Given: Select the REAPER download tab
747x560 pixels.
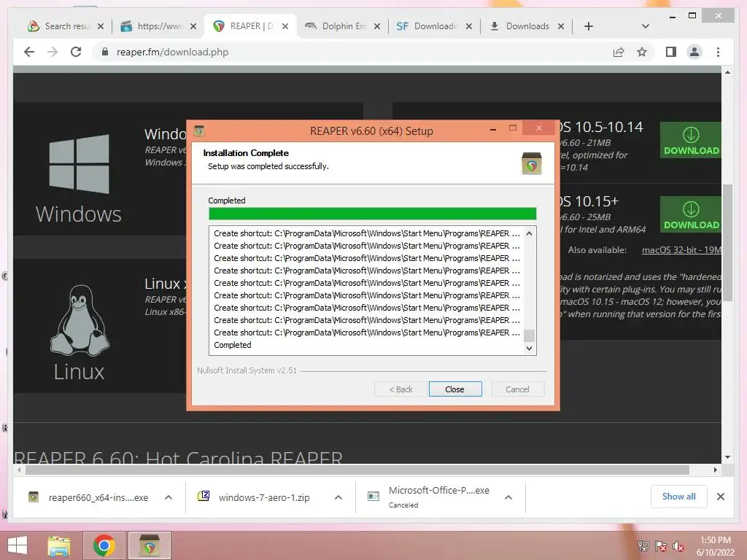Looking at the screenshot, I should (251, 26).
